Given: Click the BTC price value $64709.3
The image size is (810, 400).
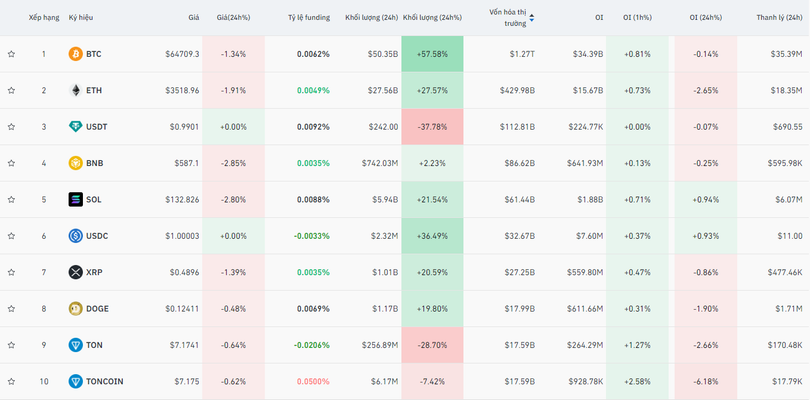Looking at the screenshot, I should click(182, 54).
